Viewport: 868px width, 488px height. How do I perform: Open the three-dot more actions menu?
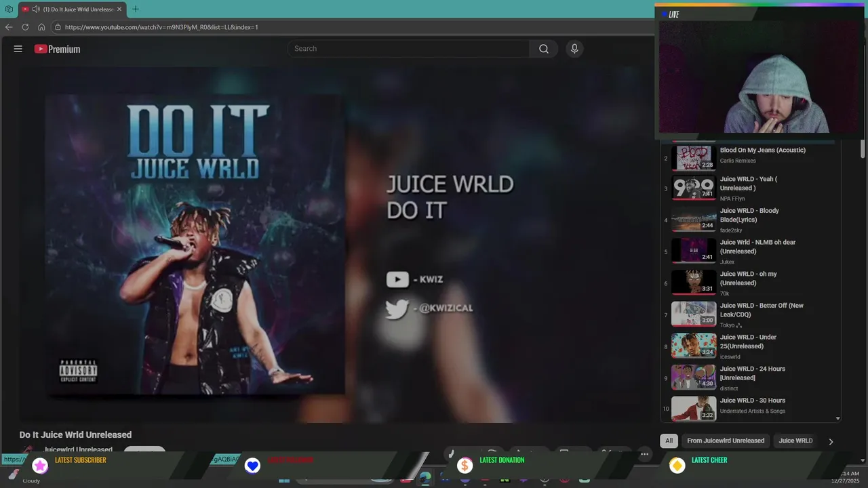tap(645, 453)
